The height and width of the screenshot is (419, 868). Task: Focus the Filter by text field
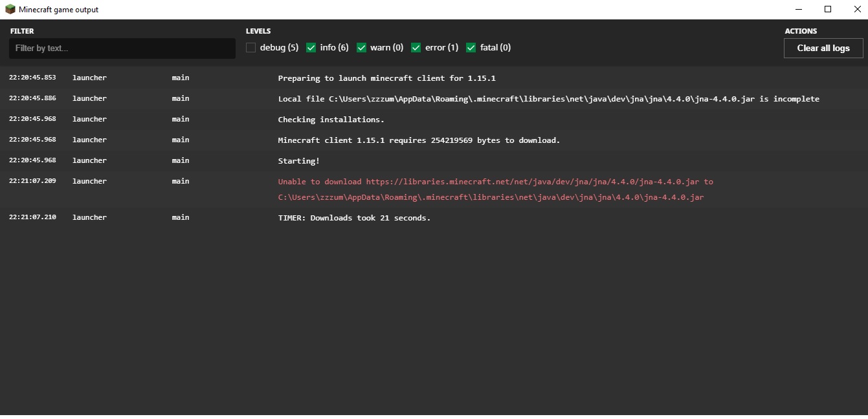pos(122,48)
